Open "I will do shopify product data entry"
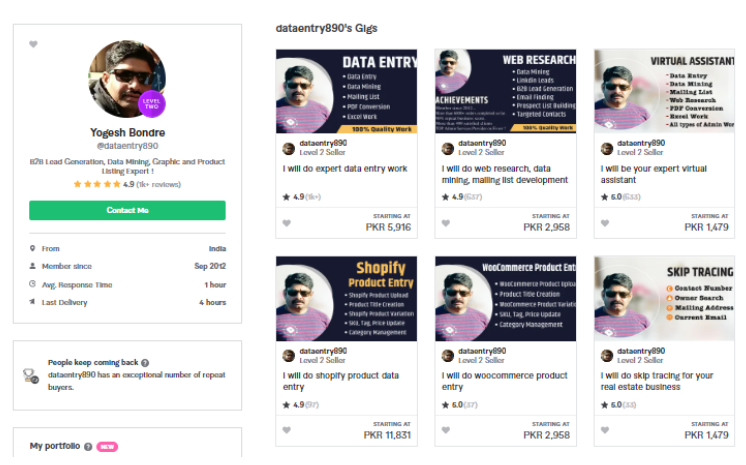The image size is (746, 465). [x=341, y=381]
